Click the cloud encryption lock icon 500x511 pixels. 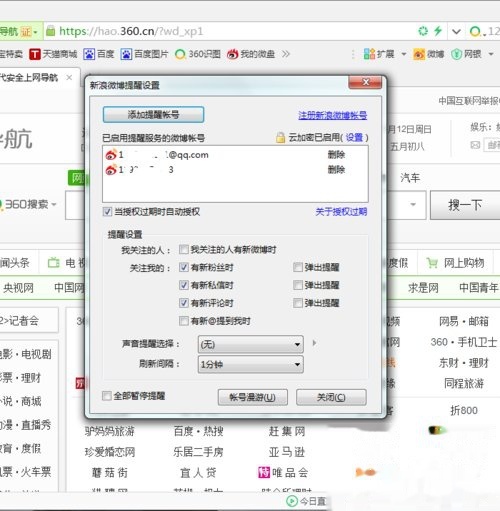coord(280,137)
